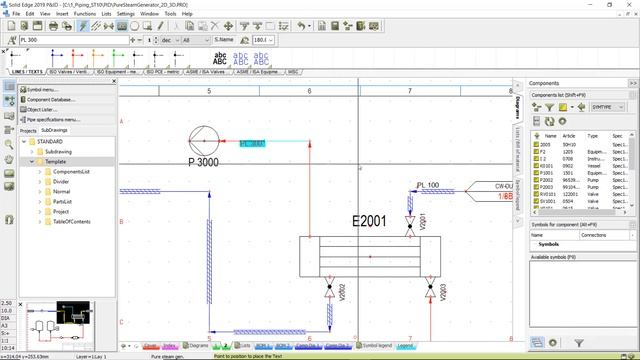The width and height of the screenshot is (640, 360).
Task: Click the yellow square icon in Components
Action: click(563, 107)
